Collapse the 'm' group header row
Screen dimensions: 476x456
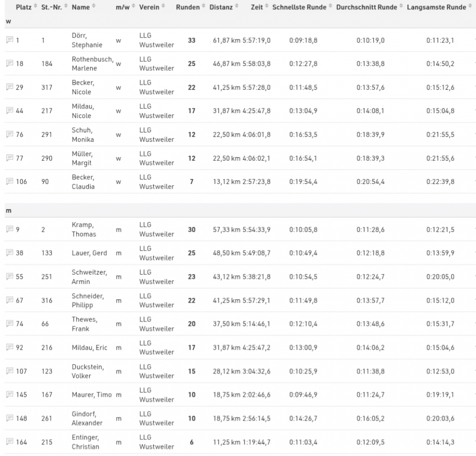tap(8, 211)
